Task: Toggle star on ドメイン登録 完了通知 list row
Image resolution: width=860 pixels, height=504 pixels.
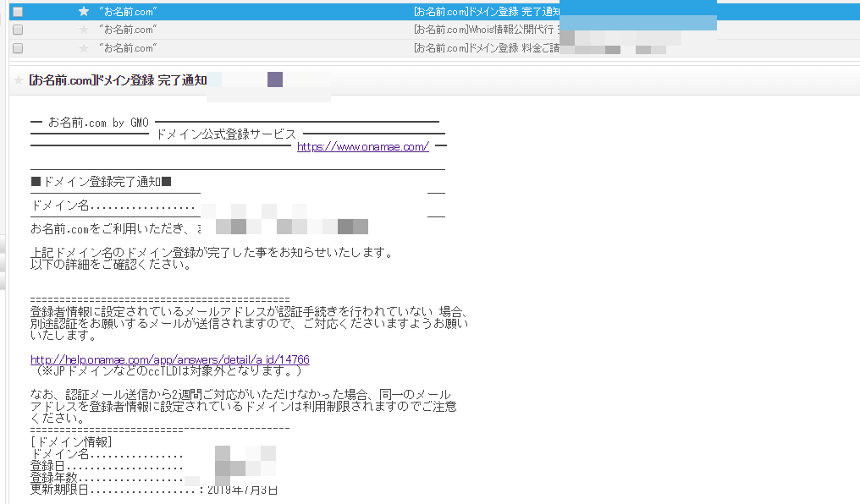Action: tap(83, 12)
